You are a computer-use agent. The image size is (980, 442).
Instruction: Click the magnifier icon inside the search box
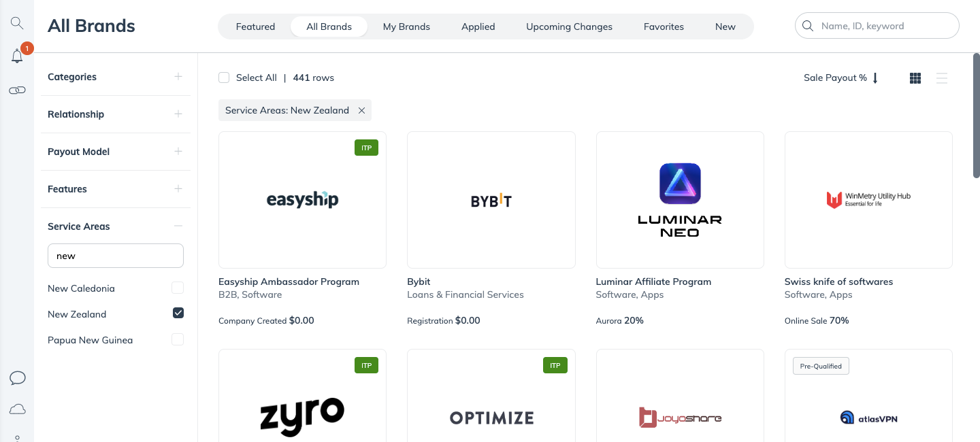point(808,26)
